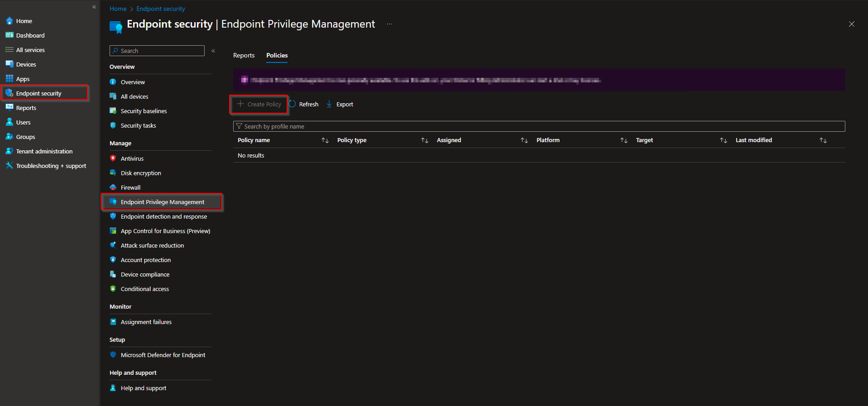Click the Users person icon
The image size is (868, 406).
(x=9, y=122)
